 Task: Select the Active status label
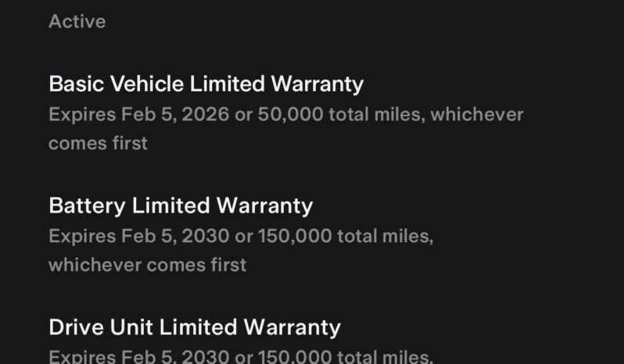click(77, 21)
